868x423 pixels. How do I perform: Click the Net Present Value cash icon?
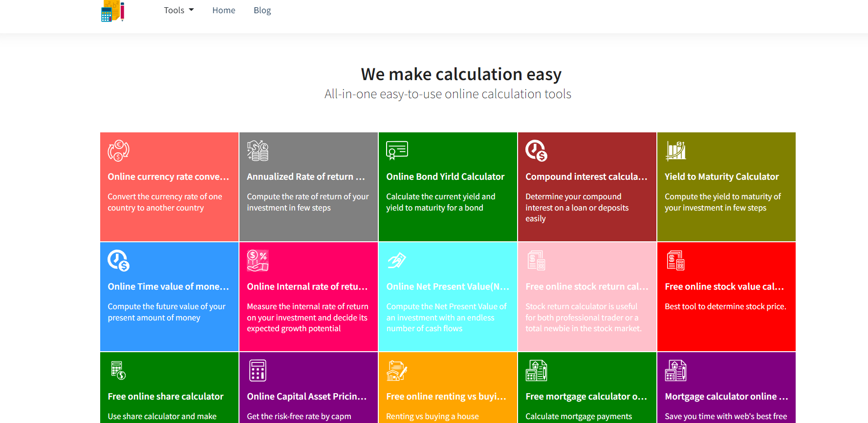(397, 260)
